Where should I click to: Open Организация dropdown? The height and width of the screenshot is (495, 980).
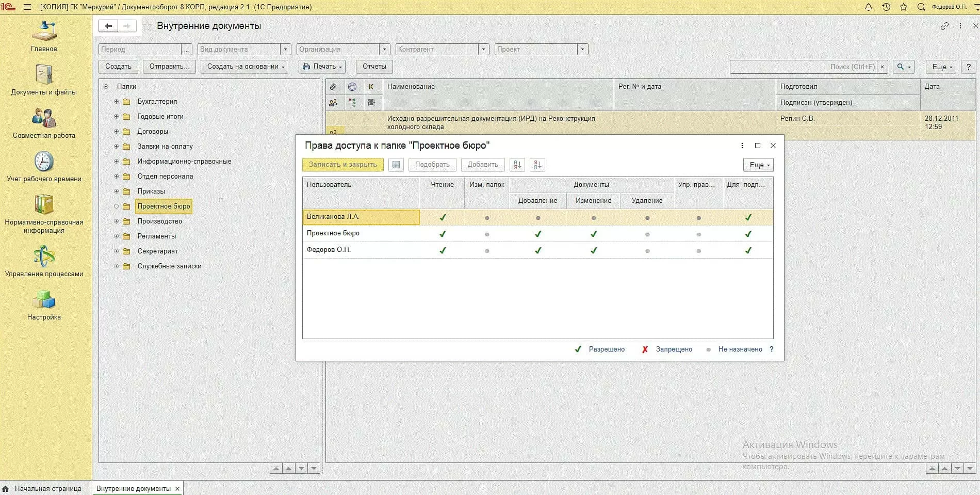[384, 50]
